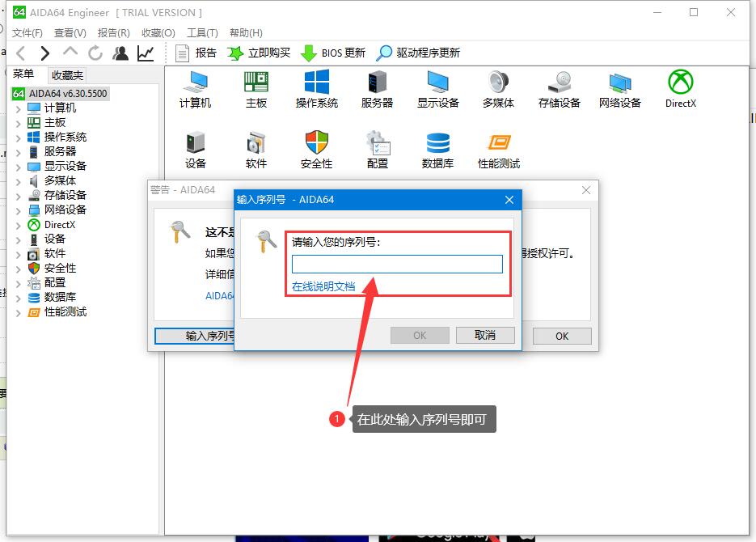Select 设备 in the sidebar tree
756x542 pixels.
(48, 239)
